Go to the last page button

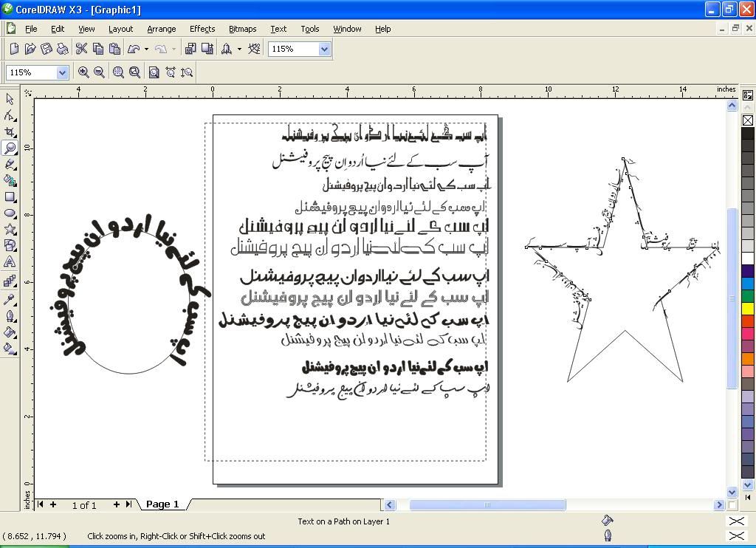(128, 504)
